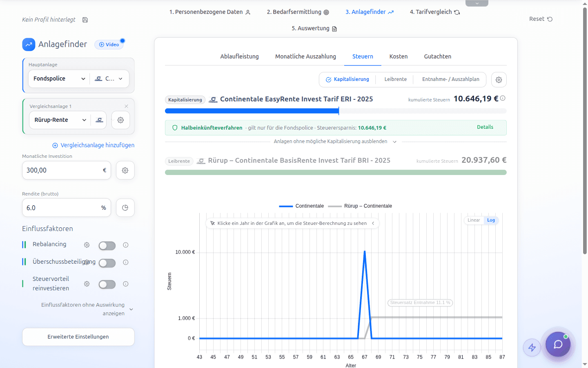Open the Rendite pie chart icon

coord(125,208)
